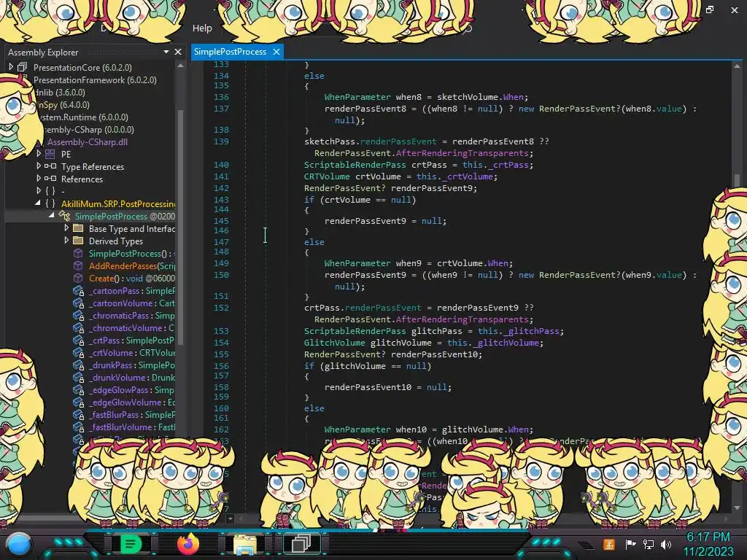This screenshot has width=747, height=560.
Task: Expand the Type References node
Action: coord(39,166)
